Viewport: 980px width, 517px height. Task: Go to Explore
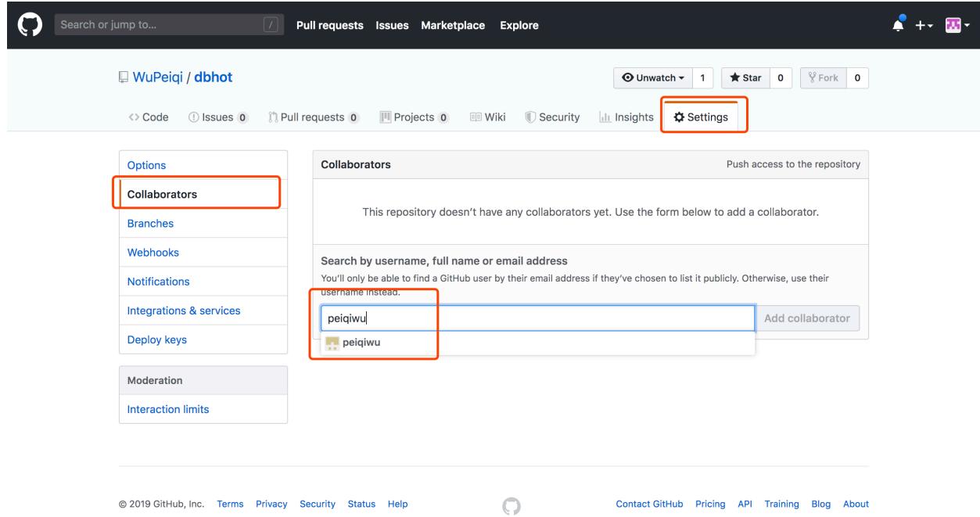[519, 25]
